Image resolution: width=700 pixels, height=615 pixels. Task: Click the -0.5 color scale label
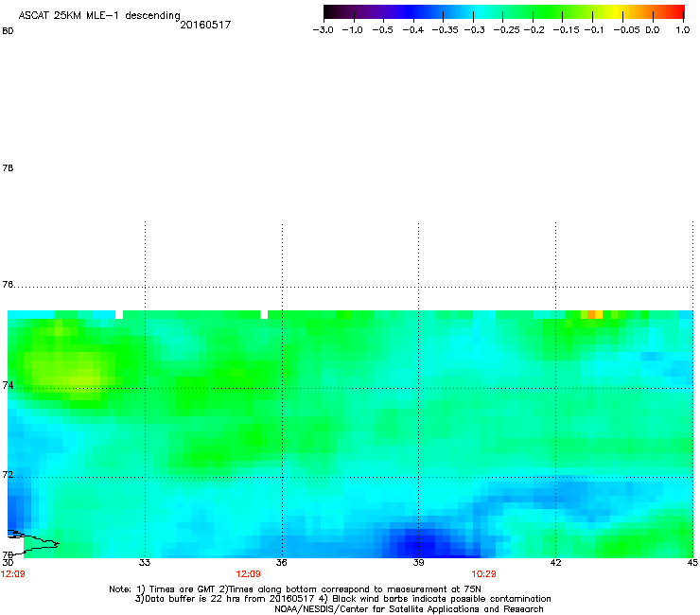click(x=382, y=30)
